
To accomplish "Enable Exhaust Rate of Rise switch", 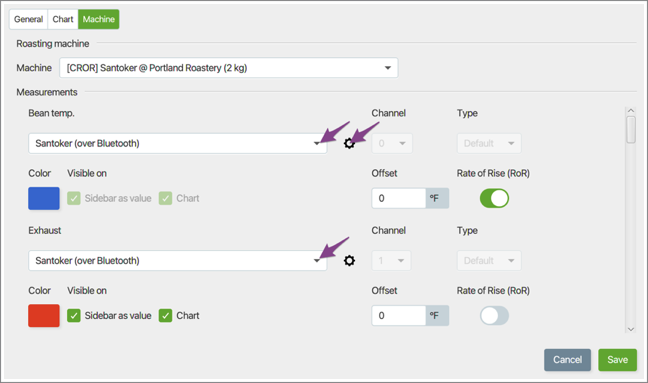I will pyautogui.click(x=494, y=316).
